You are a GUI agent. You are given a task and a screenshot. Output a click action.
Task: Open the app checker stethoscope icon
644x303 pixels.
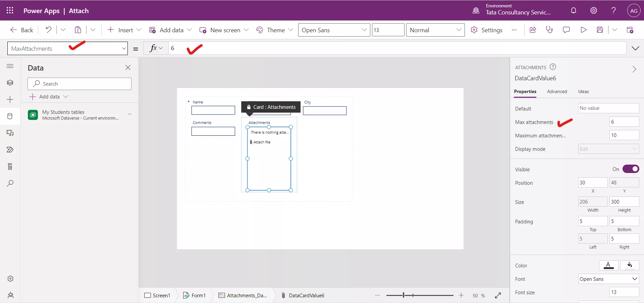549,30
